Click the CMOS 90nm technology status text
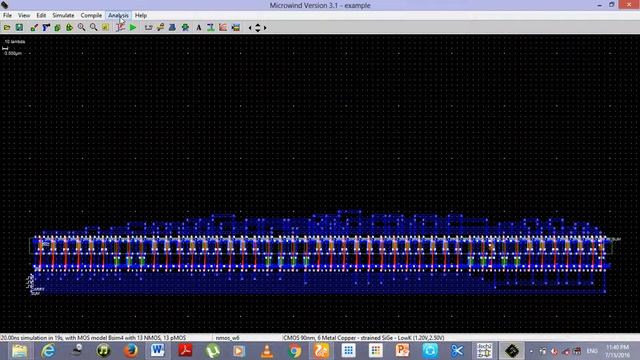Image resolution: width=640 pixels, height=360 pixels. coord(364,338)
